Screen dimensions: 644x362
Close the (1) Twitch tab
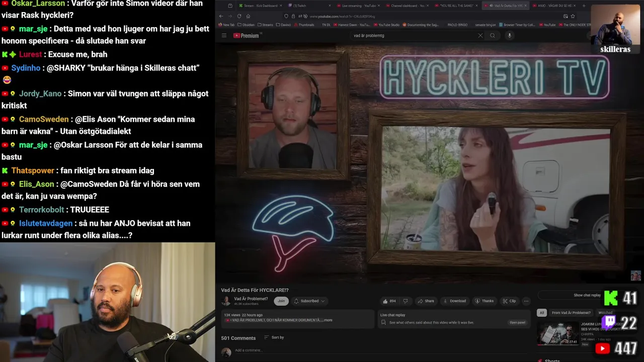click(x=330, y=6)
